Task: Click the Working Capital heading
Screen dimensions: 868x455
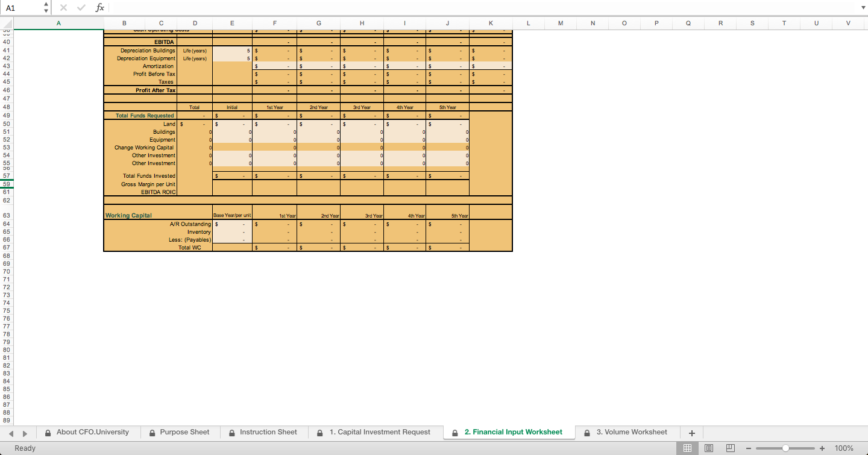Action: [128, 215]
